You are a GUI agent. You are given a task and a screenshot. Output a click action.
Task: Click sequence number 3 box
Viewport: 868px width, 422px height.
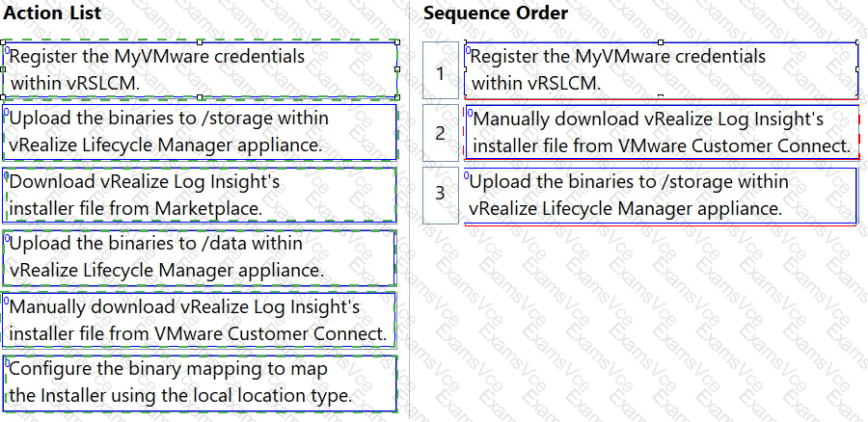coord(441,196)
